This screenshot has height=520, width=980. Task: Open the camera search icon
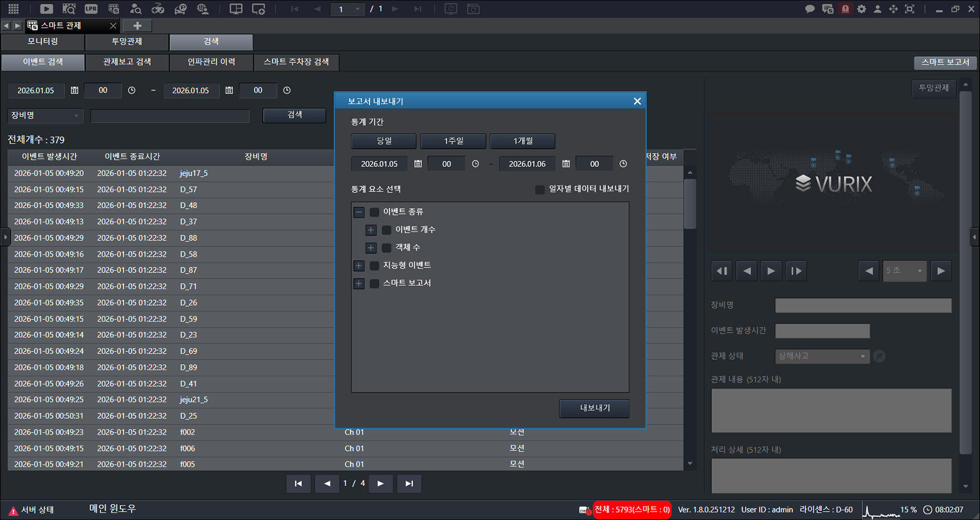69,9
